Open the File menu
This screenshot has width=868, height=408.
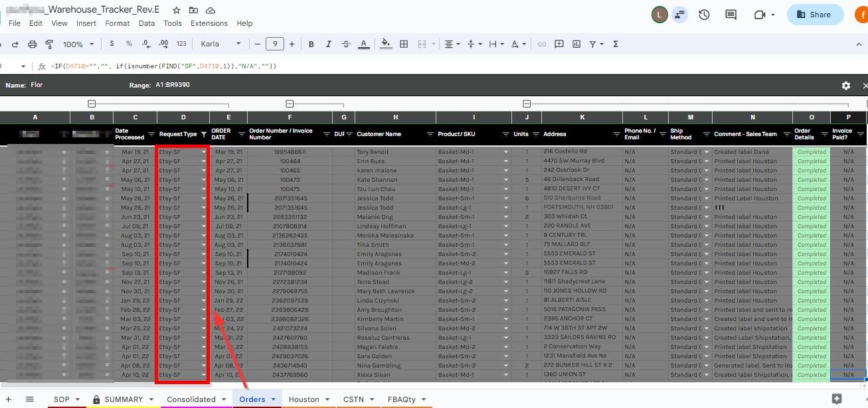14,23
